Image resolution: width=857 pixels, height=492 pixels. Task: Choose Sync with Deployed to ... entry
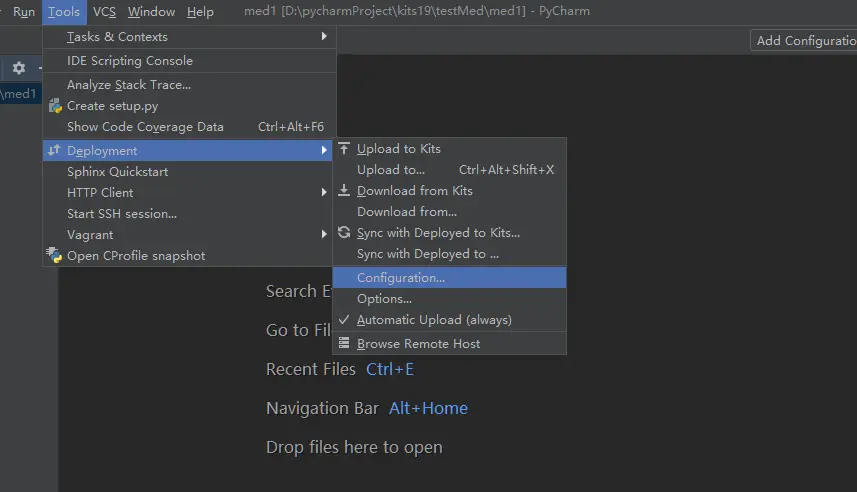449,254
